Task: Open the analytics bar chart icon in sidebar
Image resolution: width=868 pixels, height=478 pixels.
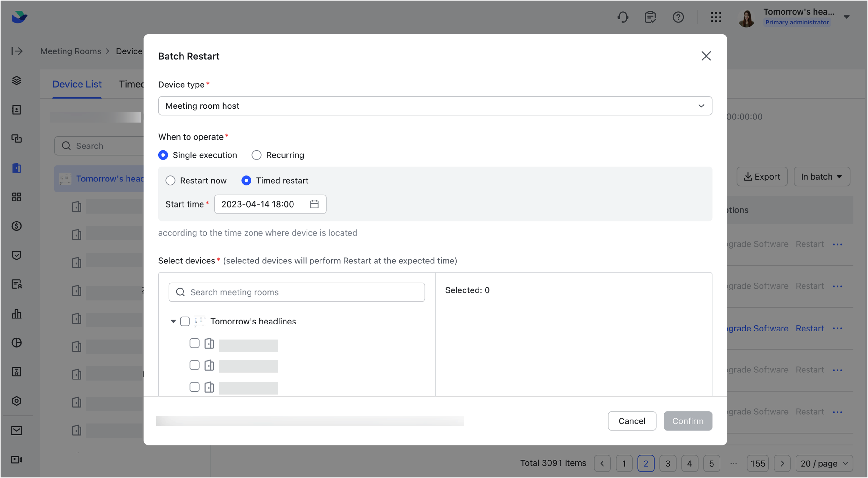Action: pyautogui.click(x=17, y=314)
